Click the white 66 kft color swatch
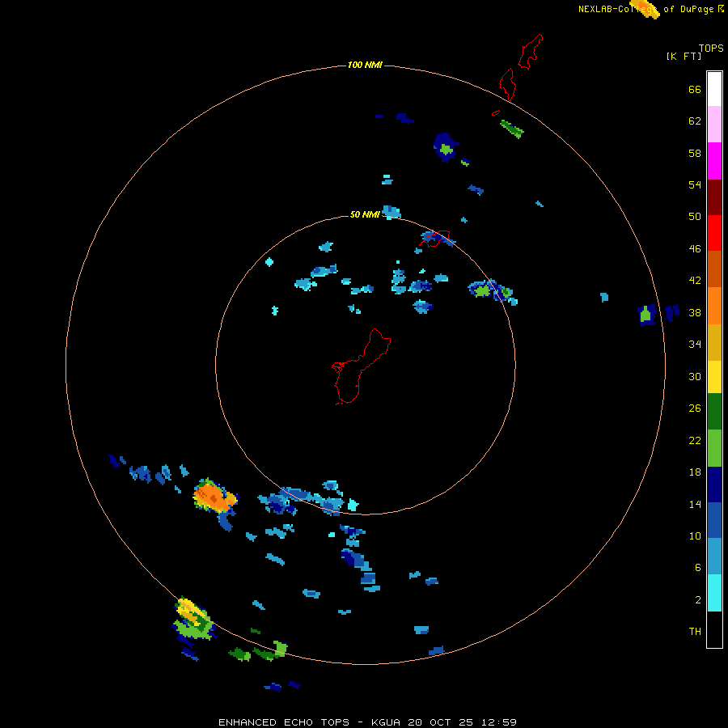Viewport: 728px width, 728px height. pyautogui.click(x=714, y=89)
